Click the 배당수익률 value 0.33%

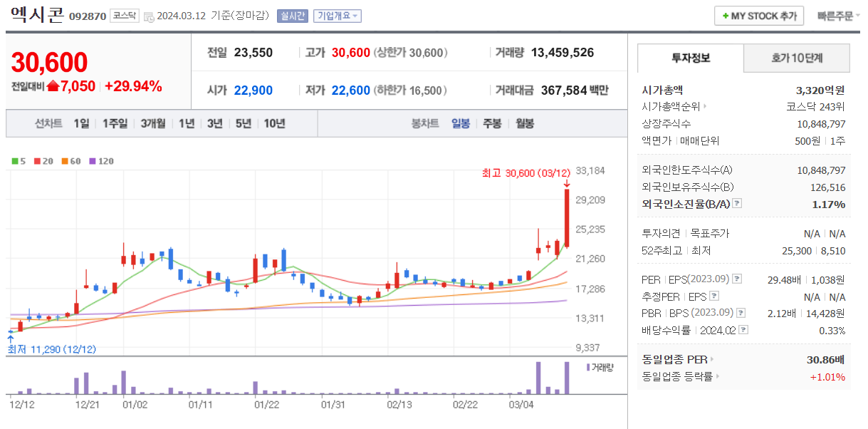point(832,330)
